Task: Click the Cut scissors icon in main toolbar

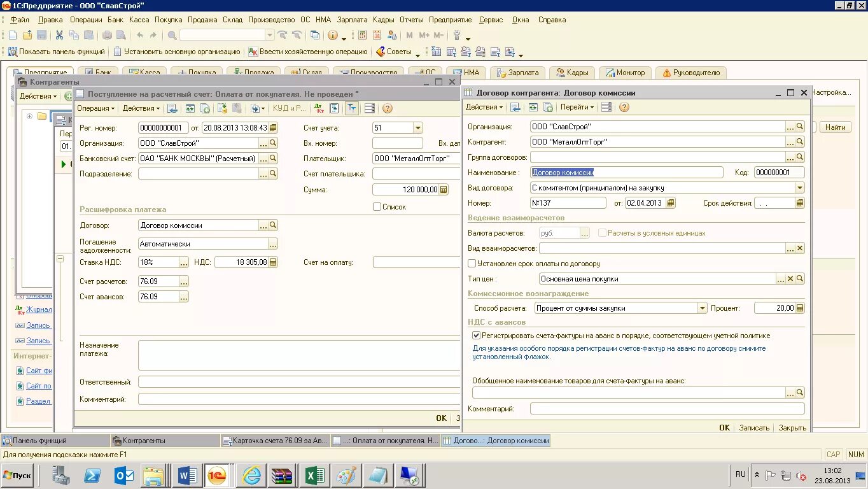Action: 59,36
